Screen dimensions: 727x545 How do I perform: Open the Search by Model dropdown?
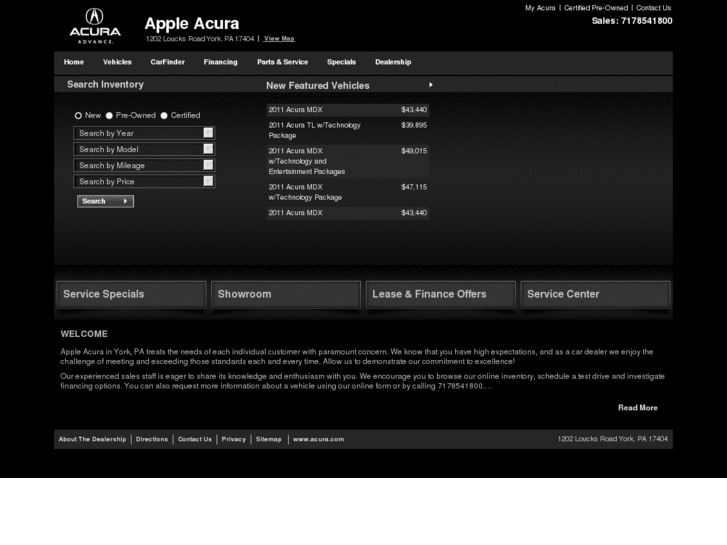point(144,149)
